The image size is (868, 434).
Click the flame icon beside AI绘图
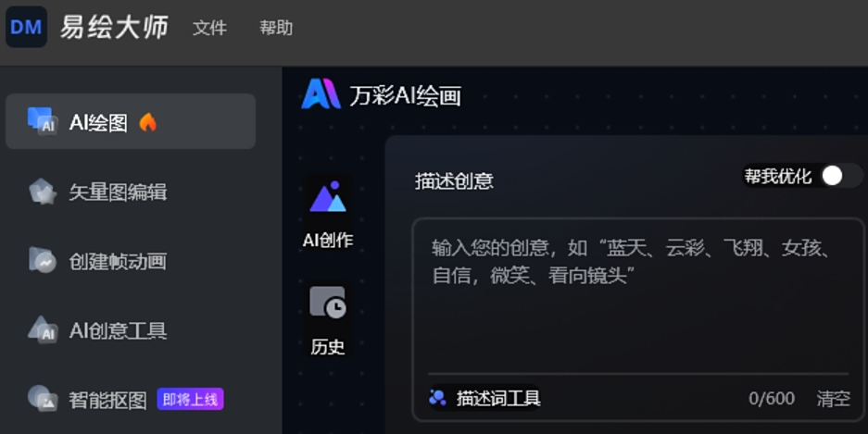click(x=148, y=122)
